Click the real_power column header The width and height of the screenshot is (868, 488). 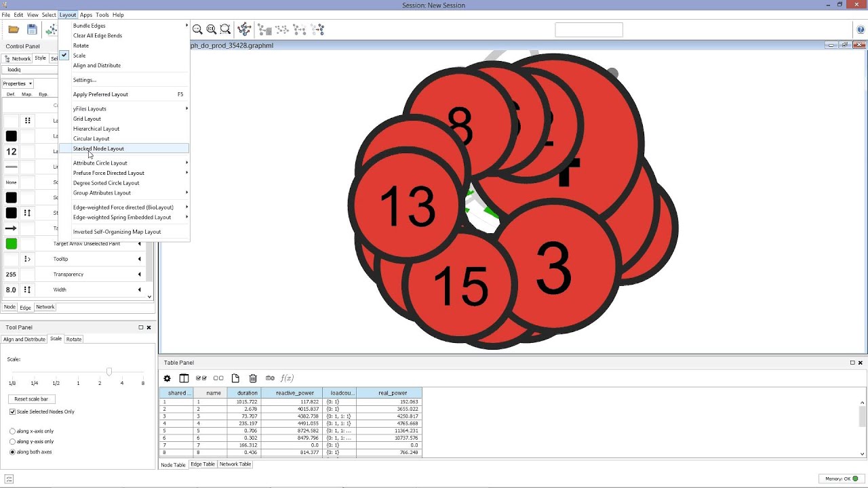click(389, 393)
